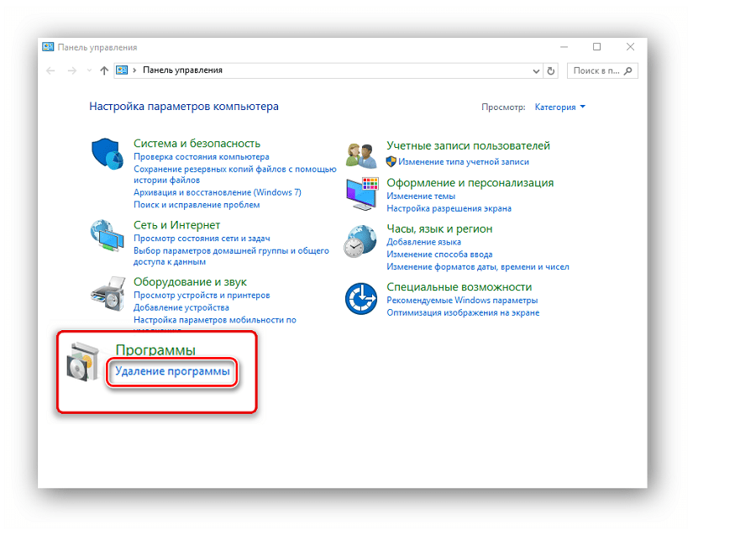Click the User Accounts people icon
Viewport: 756px width, 556px height.
pos(361,155)
